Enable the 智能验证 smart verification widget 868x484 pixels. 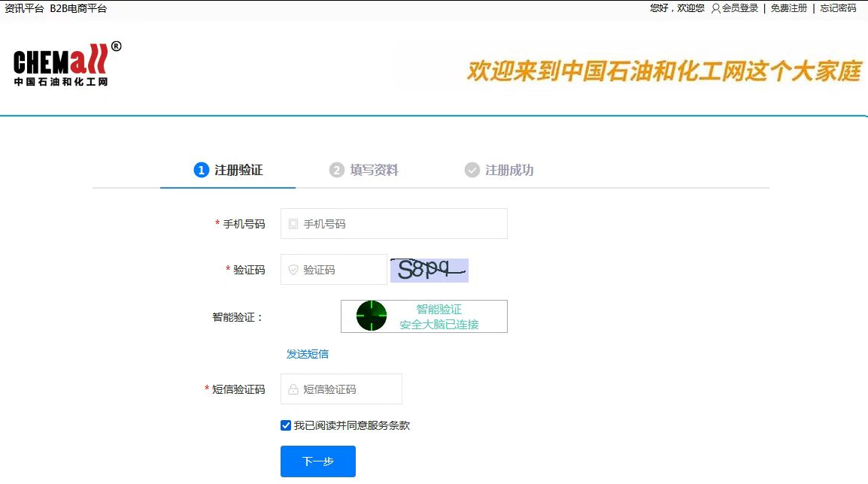pos(423,316)
